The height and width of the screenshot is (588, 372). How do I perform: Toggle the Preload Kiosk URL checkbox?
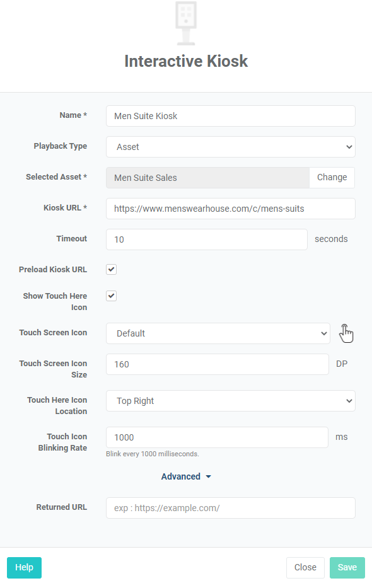[x=112, y=269]
